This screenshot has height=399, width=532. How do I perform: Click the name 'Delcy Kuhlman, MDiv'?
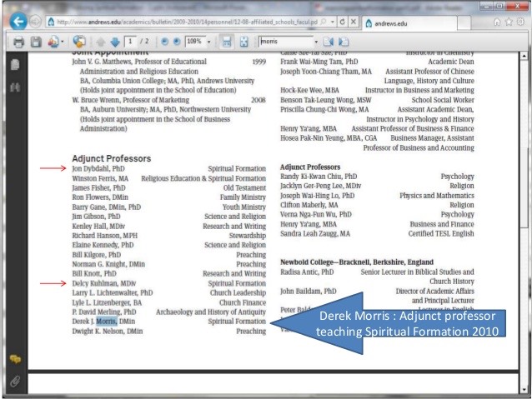(104, 283)
